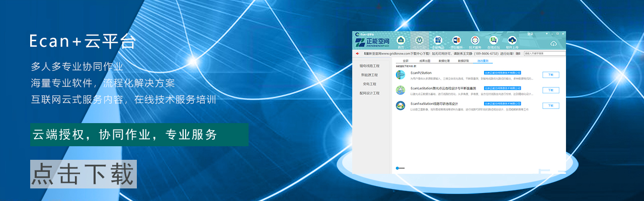Select 新能源工程 in the sidebar
The height and width of the screenshot is (201, 644).
[369, 75]
